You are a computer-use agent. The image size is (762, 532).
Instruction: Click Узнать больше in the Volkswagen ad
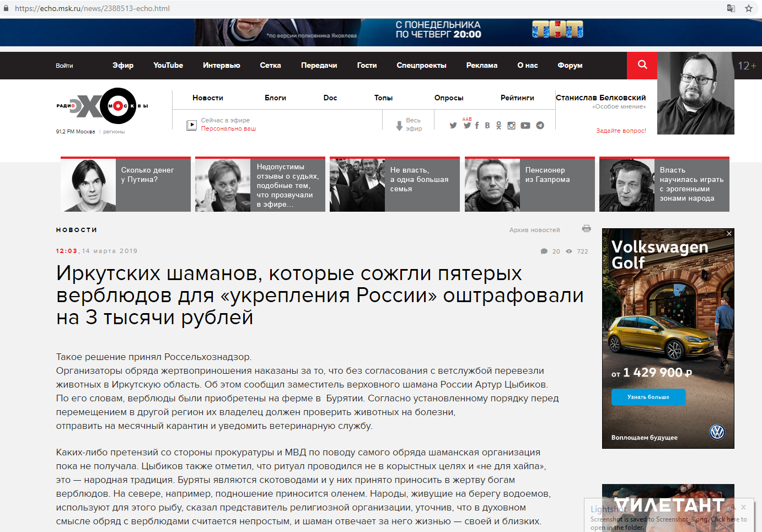point(648,397)
